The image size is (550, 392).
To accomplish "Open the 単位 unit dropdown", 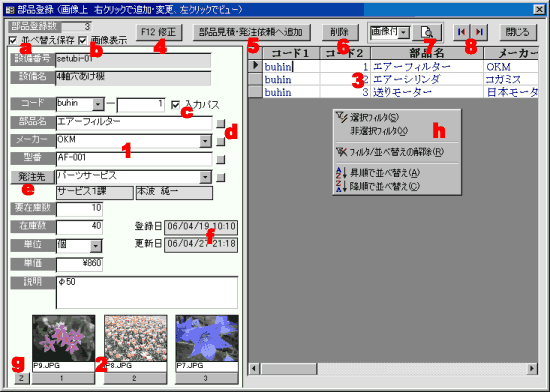I will tap(95, 246).
